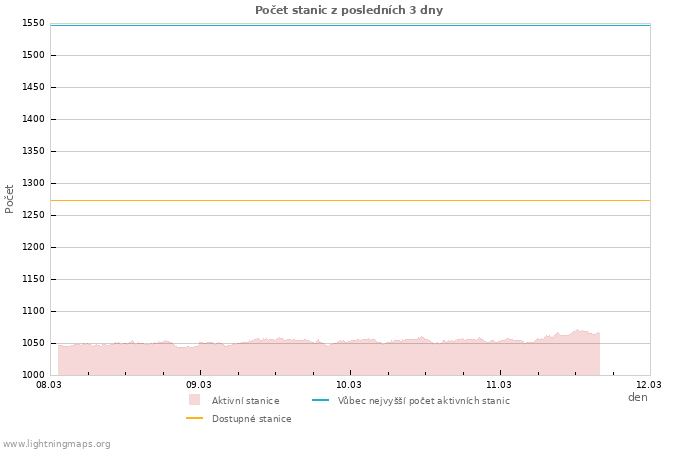Image resolution: width=700 pixels, height=450 pixels.
Task: Click the orange Dostupné stanice legend marker
Action: [x=194, y=419]
